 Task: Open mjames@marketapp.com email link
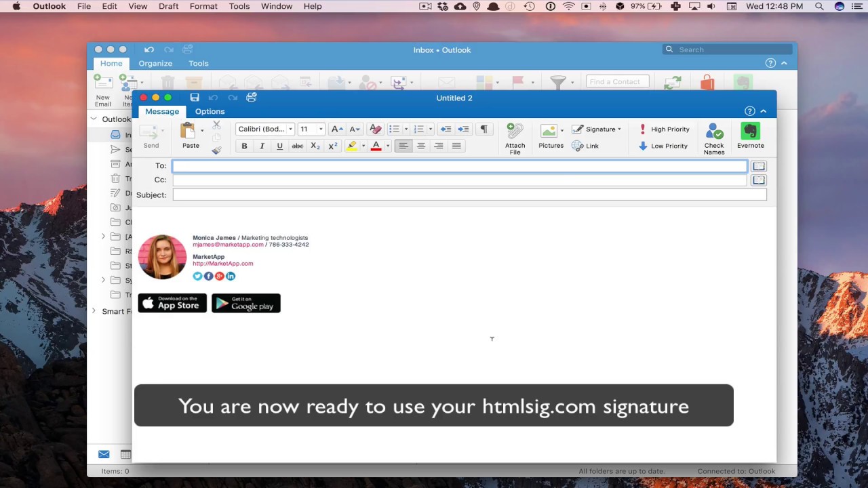pyautogui.click(x=228, y=245)
